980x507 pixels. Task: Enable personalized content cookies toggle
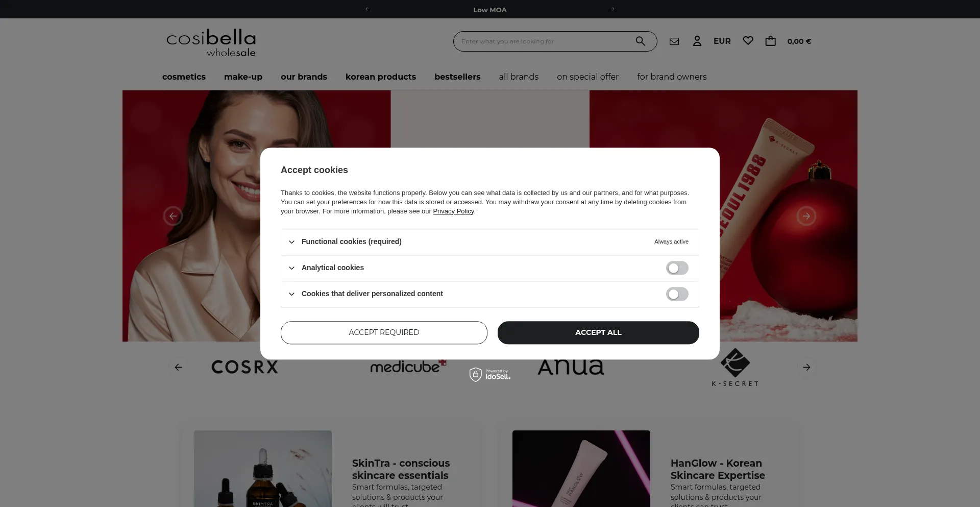[x=677, y=294]
